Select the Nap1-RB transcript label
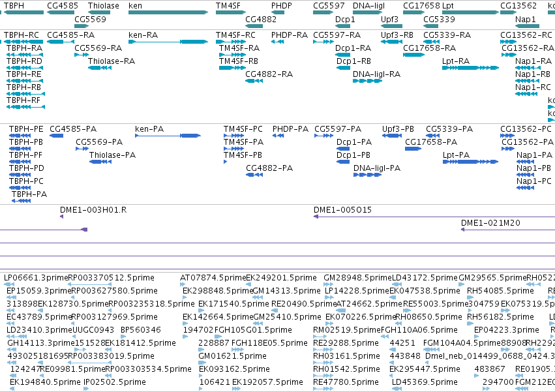Screen dimensions: 555x392 coord(533,74)
